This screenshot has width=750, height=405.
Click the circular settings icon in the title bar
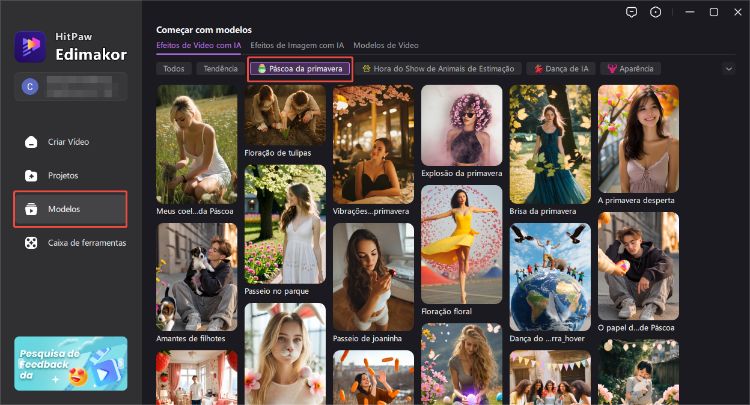(x=655, y=12)
